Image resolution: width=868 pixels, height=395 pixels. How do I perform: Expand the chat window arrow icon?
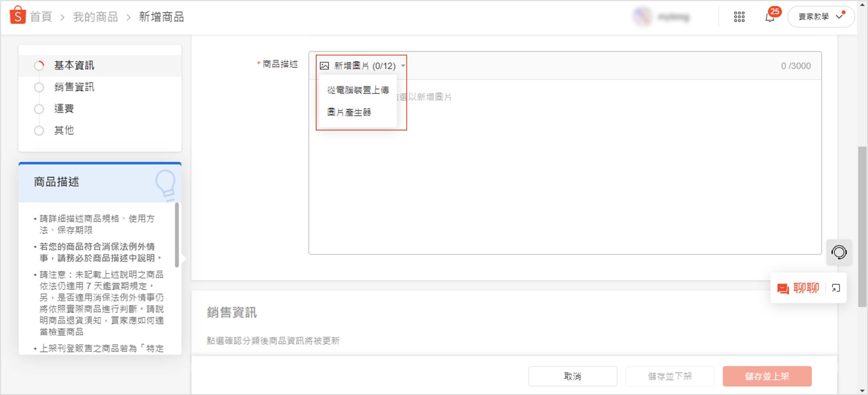(x=836, y=288)
